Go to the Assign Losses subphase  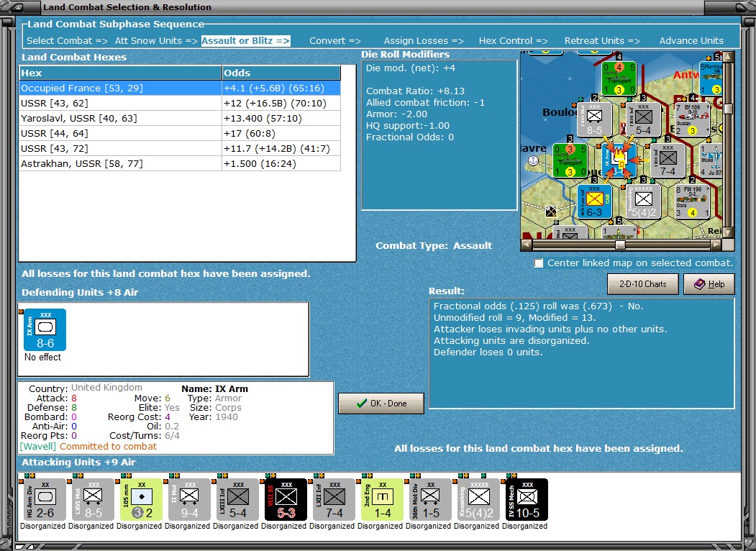424,41
